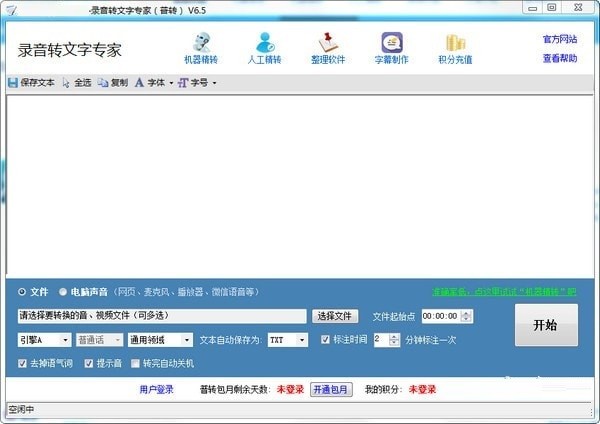Click the red 未登录 after 我的积分

click(x=422, y=390)
